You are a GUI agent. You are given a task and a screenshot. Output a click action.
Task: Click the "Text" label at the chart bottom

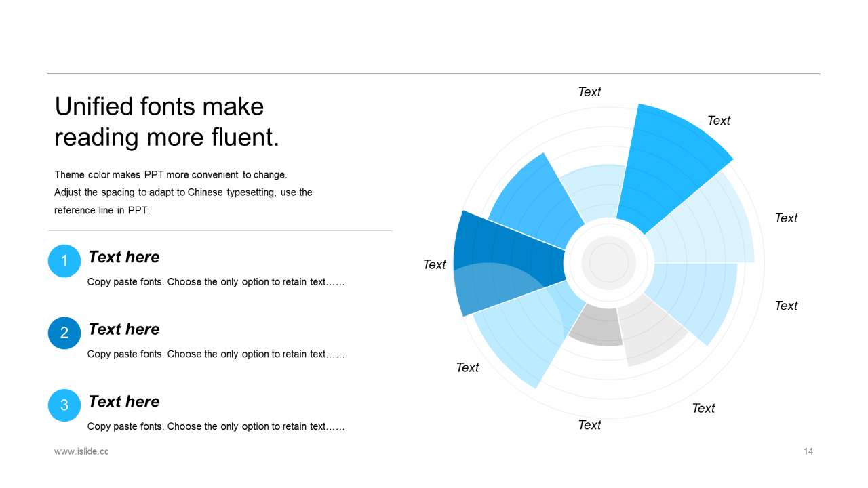pyautogui.click(x=589, y=425)
